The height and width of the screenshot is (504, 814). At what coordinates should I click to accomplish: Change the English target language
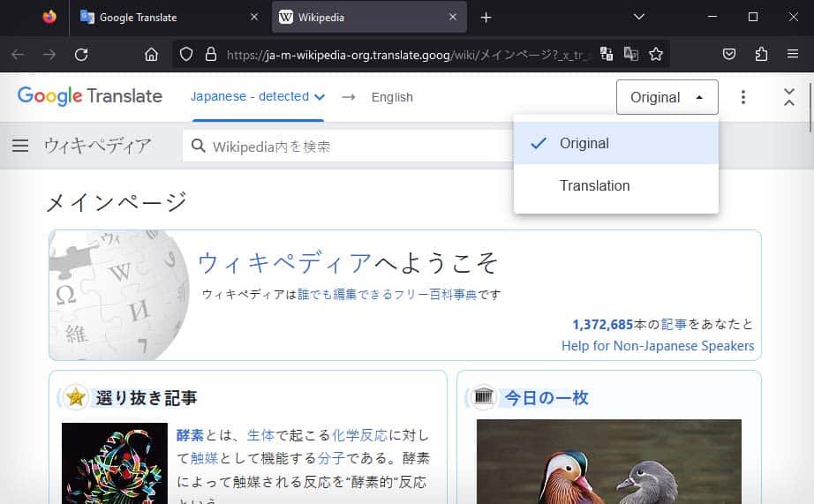point(392,97)
